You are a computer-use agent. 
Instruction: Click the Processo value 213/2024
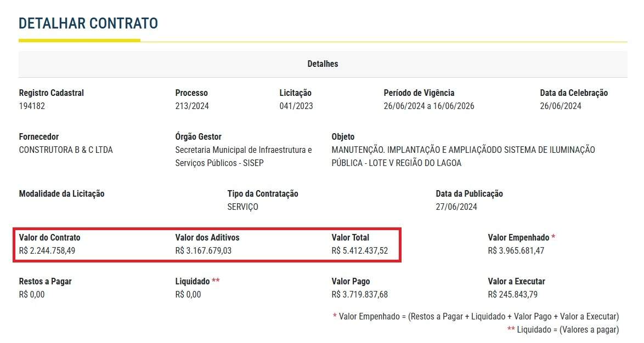pos(192,106)
